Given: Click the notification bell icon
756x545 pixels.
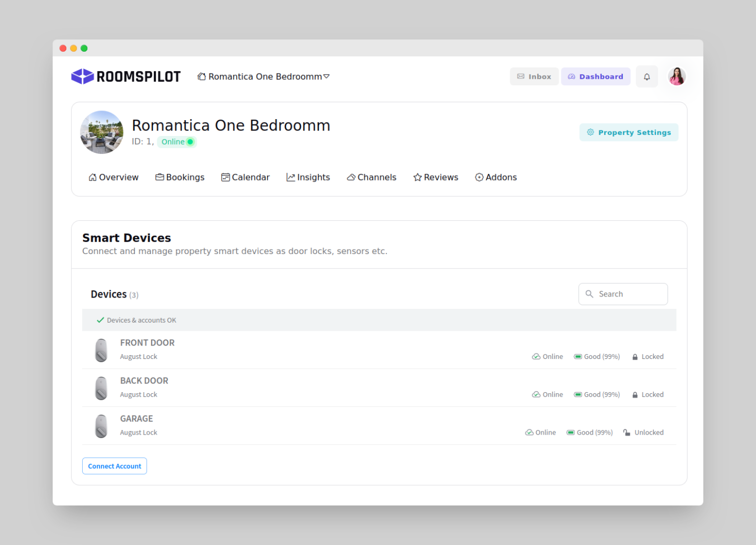Looking at the screenshot, I should [x=647, y=77].
